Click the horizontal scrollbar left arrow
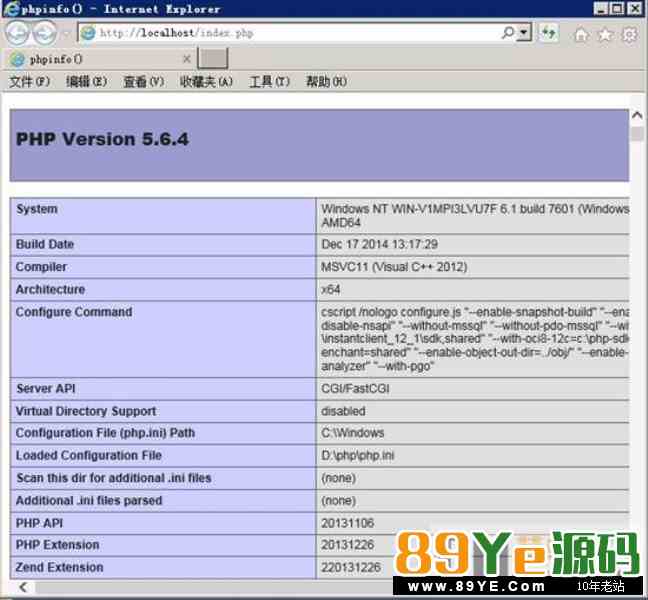This screenshot has height=600, width=648. 23,587
